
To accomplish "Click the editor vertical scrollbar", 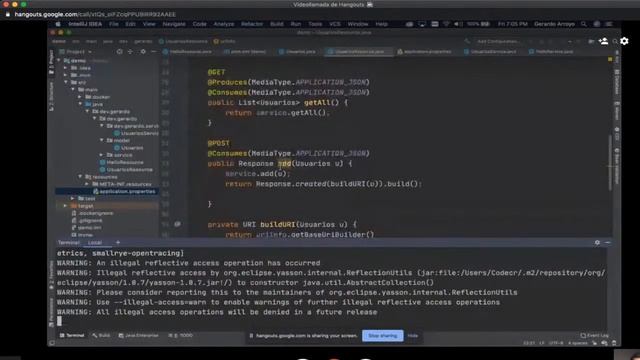I will pos(610,163).
